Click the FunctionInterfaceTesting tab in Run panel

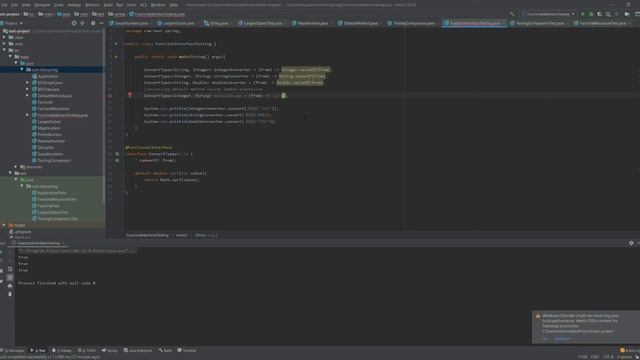(38, 243)
